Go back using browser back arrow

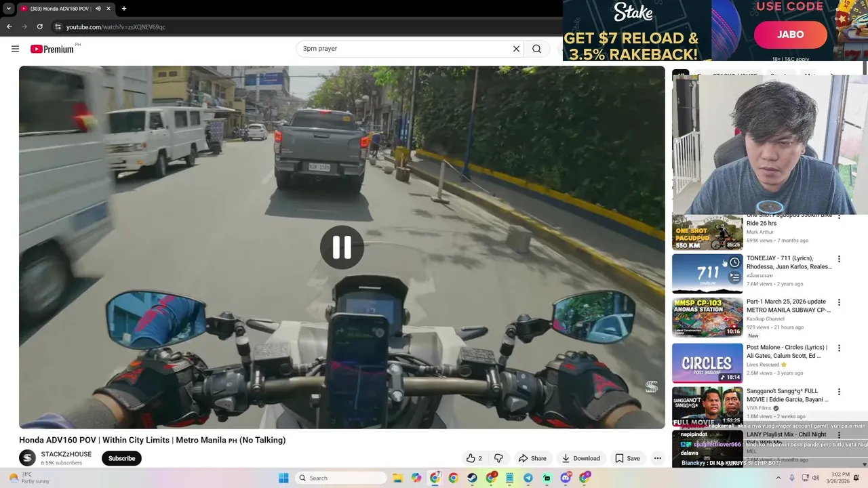coord(9,26)
